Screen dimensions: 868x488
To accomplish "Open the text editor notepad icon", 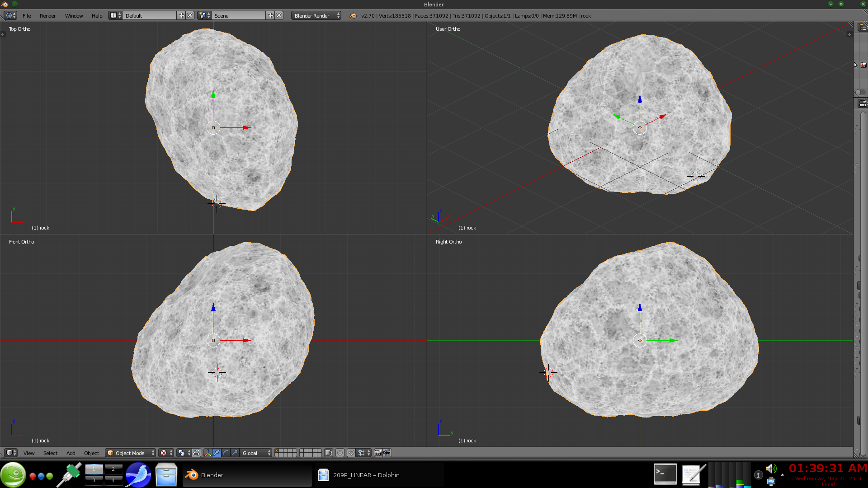I will 693,474.
